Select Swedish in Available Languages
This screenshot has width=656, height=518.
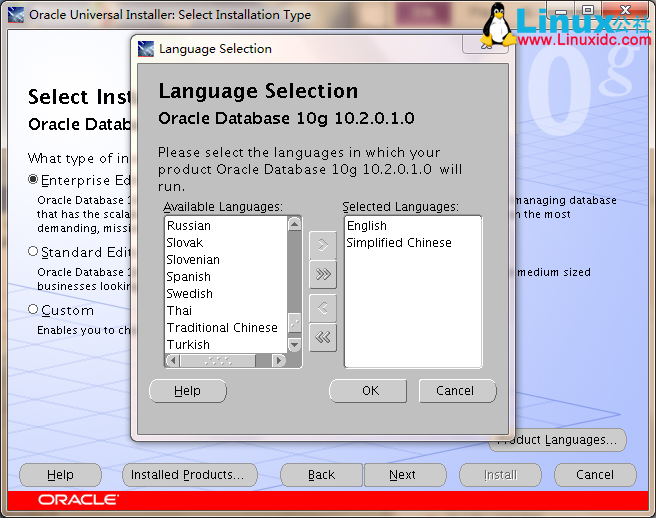pyautogui.click(x=226, y=294)
